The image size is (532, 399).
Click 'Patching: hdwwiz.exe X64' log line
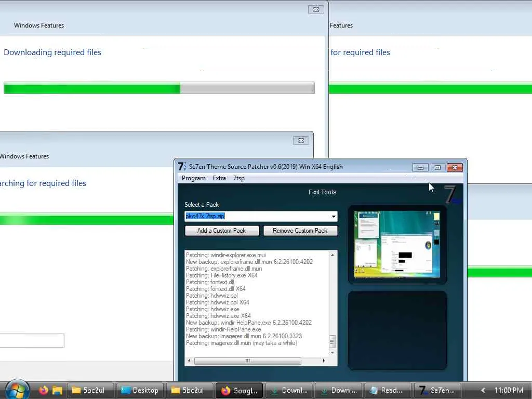(218, 316)
